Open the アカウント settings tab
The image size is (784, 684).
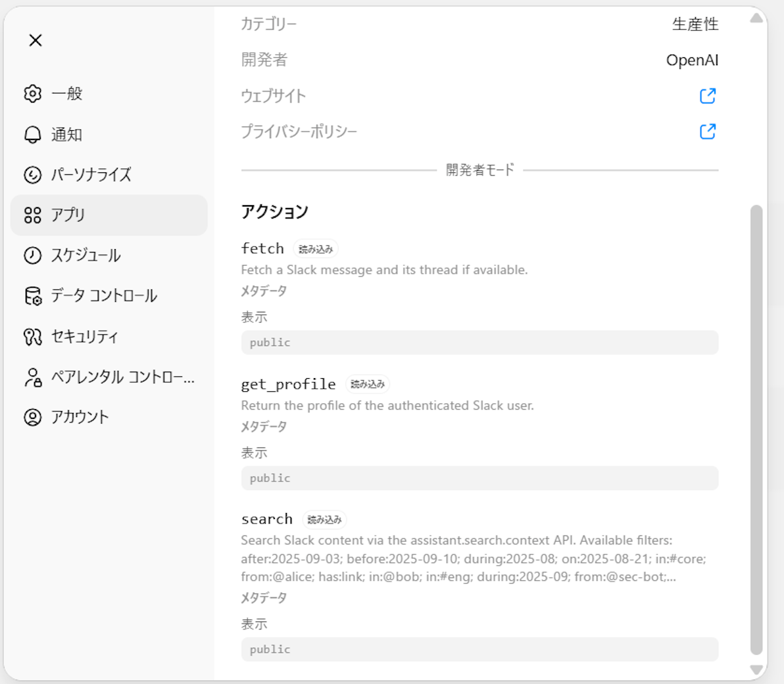pos(79,417)
